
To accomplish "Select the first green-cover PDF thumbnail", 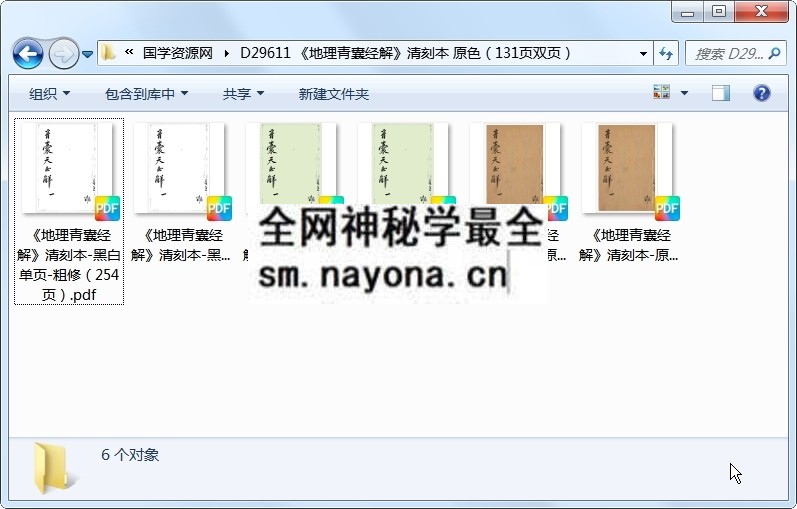I will (x=291, y=164).
